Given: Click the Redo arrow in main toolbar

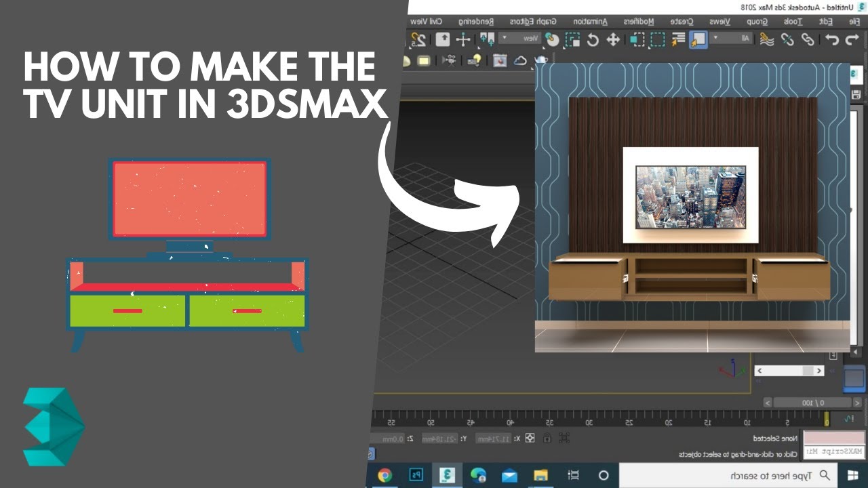Looking at the screenshot, I should pyautogui.click(x=832, y=39).
